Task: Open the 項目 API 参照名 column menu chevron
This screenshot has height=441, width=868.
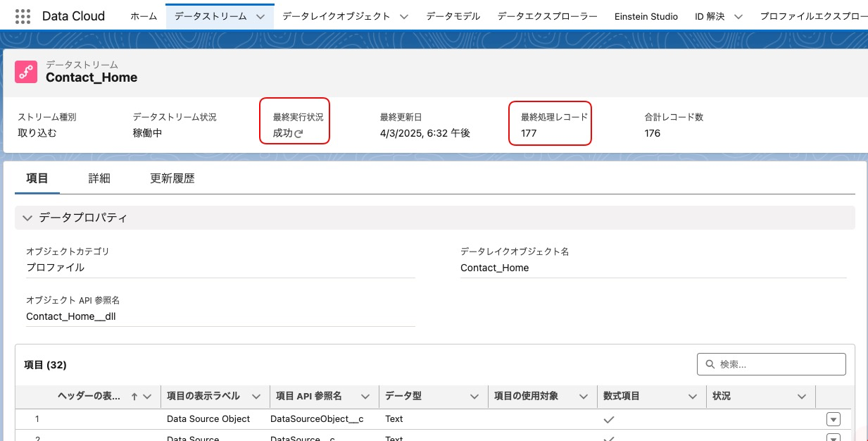Action: [x=366, y=397]
